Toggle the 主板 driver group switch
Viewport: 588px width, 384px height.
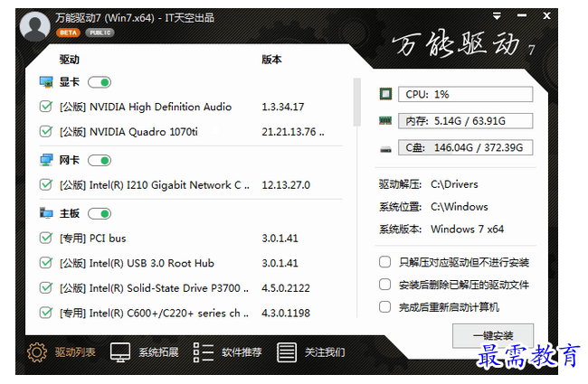point(100,213)
